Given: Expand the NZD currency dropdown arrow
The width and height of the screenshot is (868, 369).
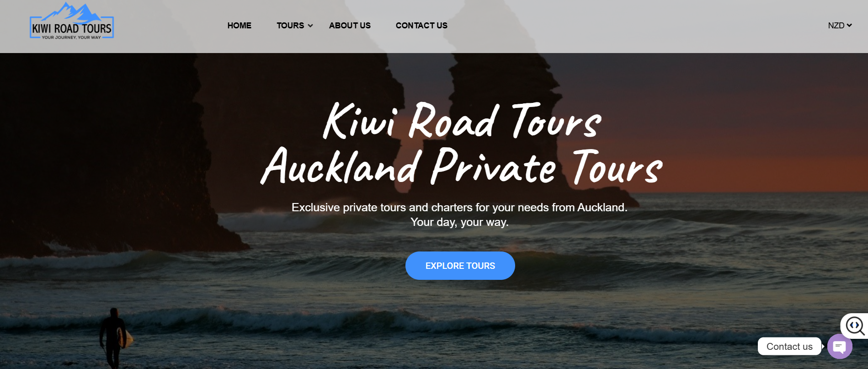Looking at the screenshot, I should (x=849, y=25).
